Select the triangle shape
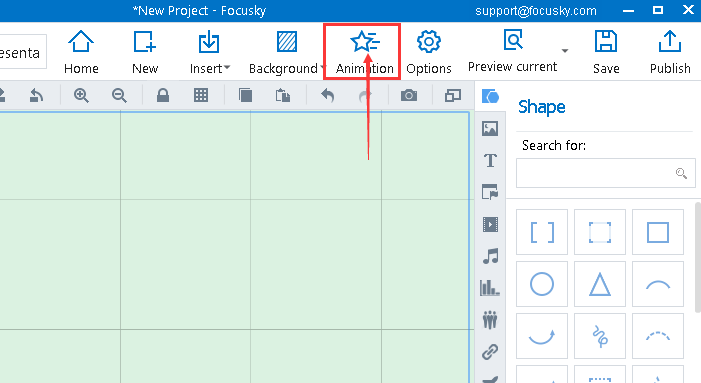The width and height of the screenshot is (701, 383). coord(600,284)
